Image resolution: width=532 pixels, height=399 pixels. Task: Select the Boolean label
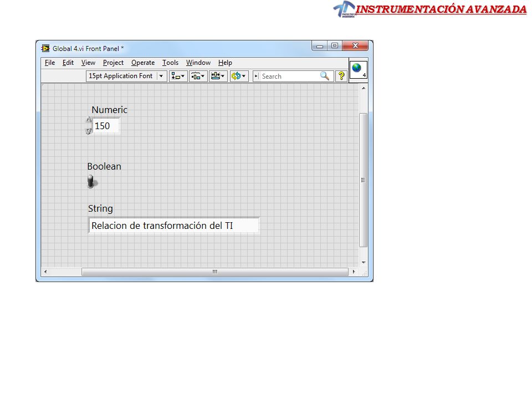(104, 166)
